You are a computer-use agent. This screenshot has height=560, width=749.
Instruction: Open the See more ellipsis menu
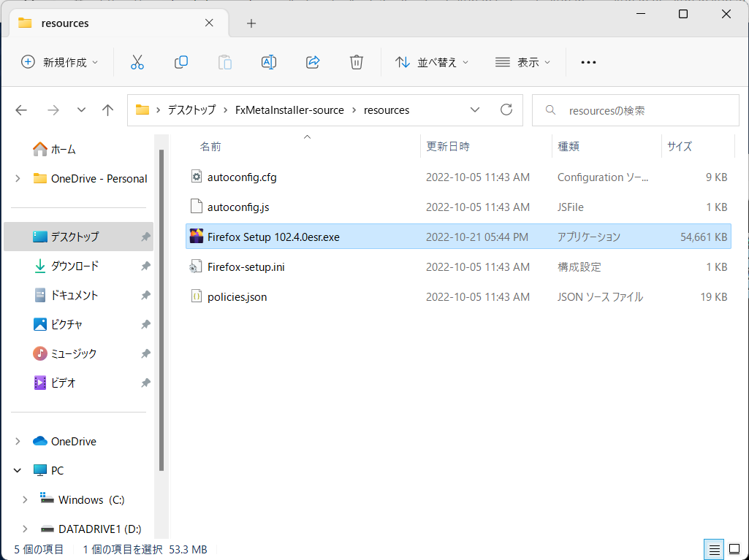coord(588,62)
